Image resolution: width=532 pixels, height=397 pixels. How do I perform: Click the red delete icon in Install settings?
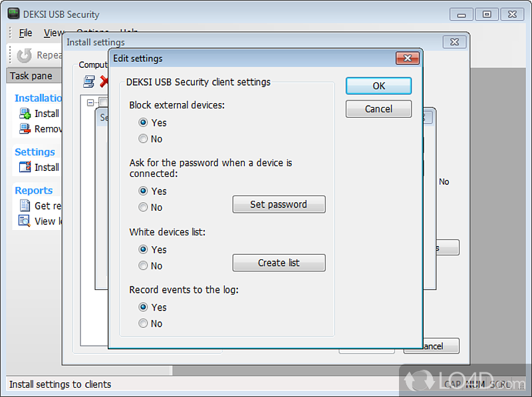(104, 82)
